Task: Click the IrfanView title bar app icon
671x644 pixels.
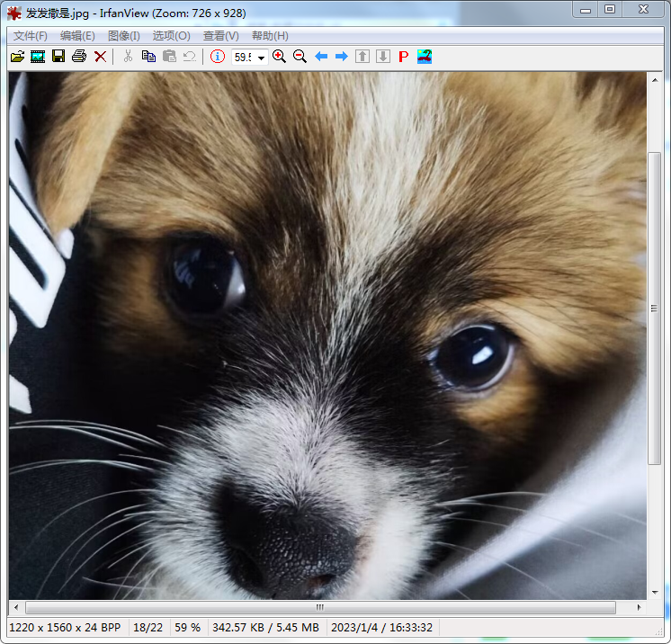Action: click(x=14, y=13)
